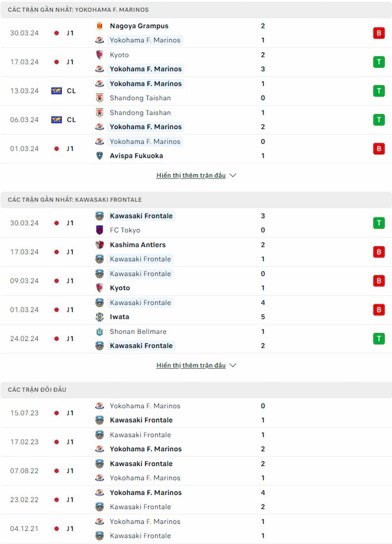
Task: Click the J1 league label on 04.12.21
Action: tap(70, 529)
